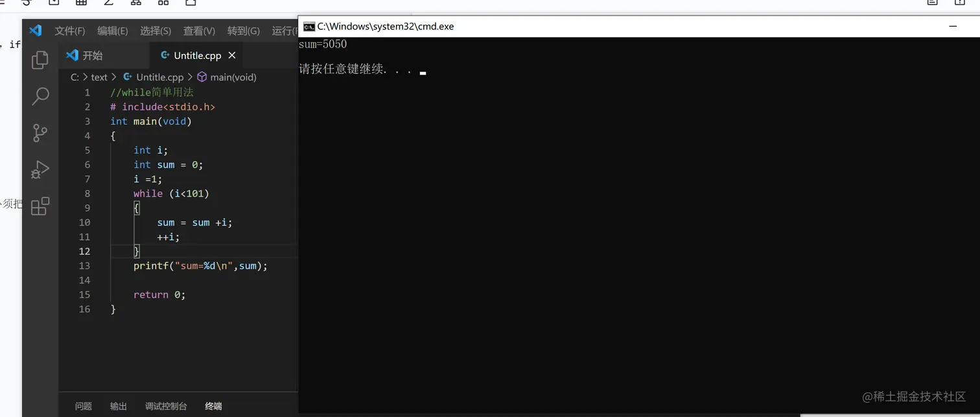The height and width of the screenshot is (417, 980).
Task: Open the 编辑(E) menu
Action: (112, 30)
